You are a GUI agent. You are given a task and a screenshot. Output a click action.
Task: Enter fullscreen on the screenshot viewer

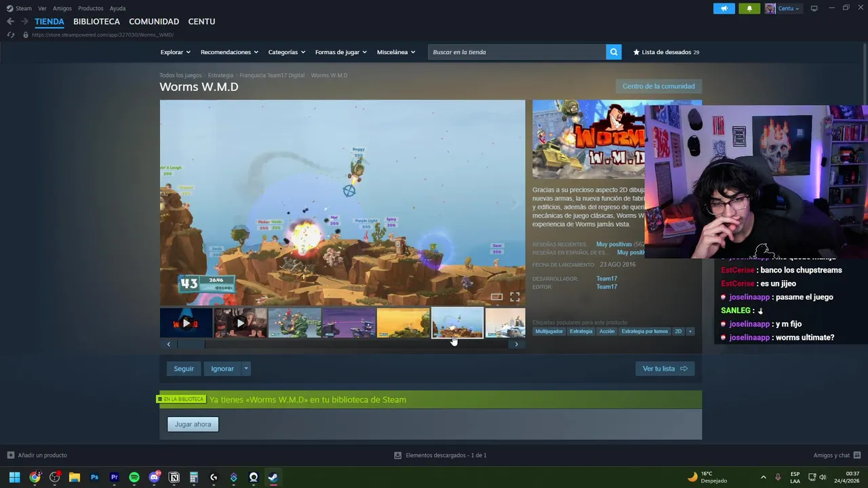[x=515, y=297]
